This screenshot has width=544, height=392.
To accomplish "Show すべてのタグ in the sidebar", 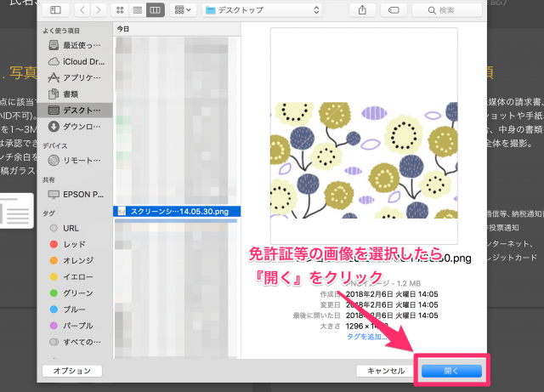I will (x=75, y=342).
